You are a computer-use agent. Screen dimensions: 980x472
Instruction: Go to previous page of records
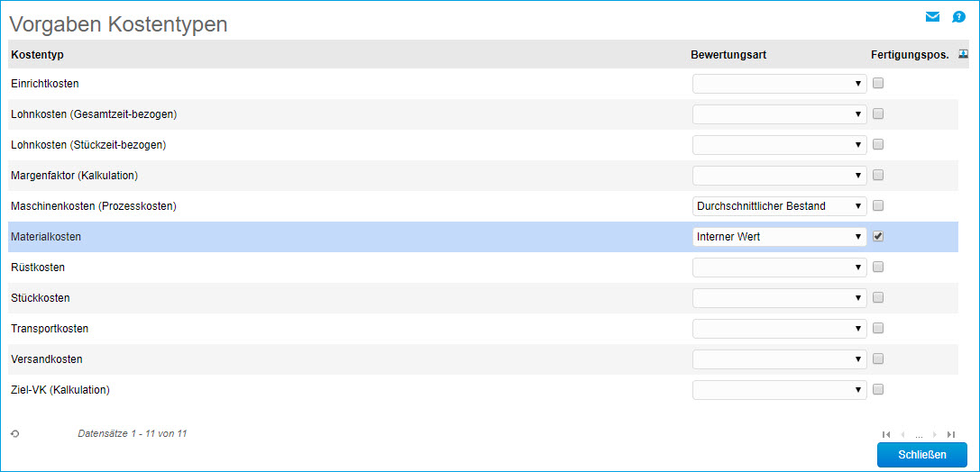pos(902,434)
